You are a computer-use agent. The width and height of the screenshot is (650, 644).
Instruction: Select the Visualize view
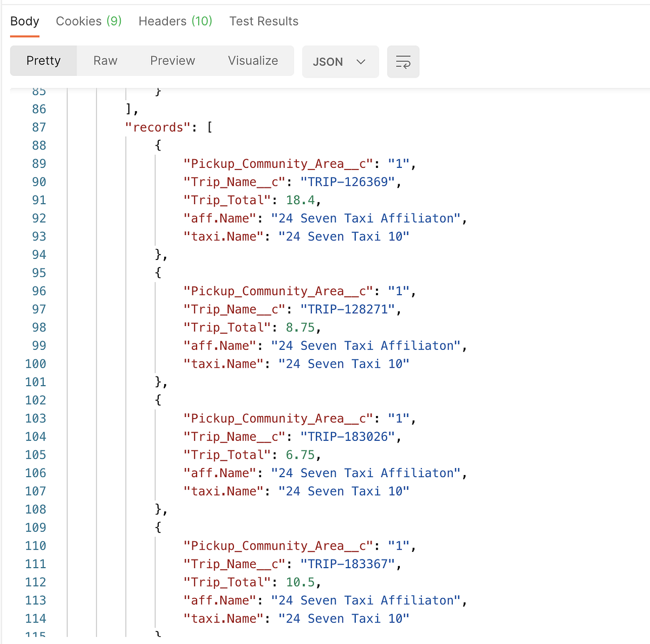(x=252, y=61)
